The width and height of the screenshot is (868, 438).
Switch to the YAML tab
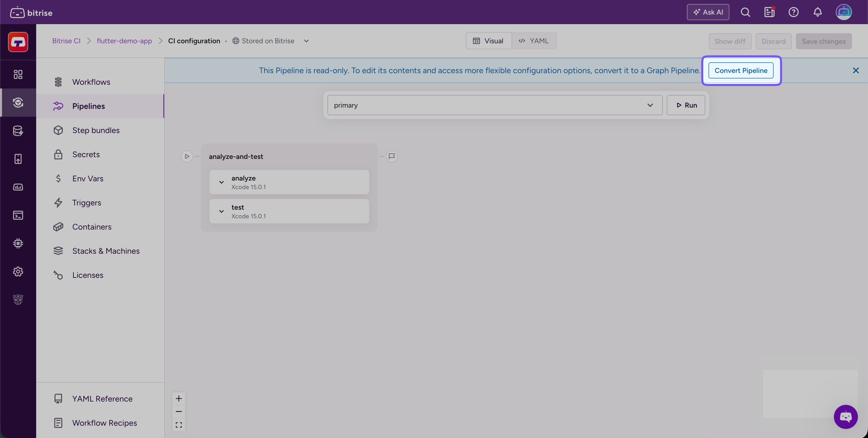534,41
